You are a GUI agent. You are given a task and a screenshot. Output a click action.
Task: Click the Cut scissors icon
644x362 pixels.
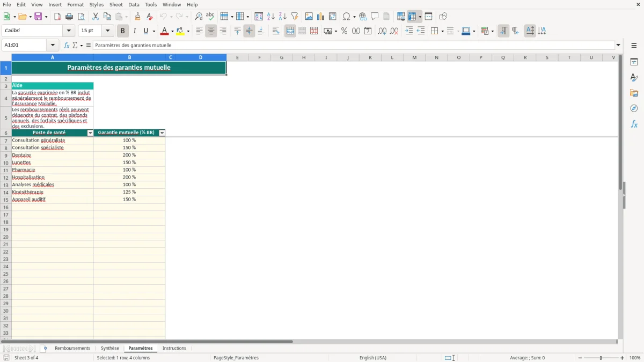pos(96,17)
